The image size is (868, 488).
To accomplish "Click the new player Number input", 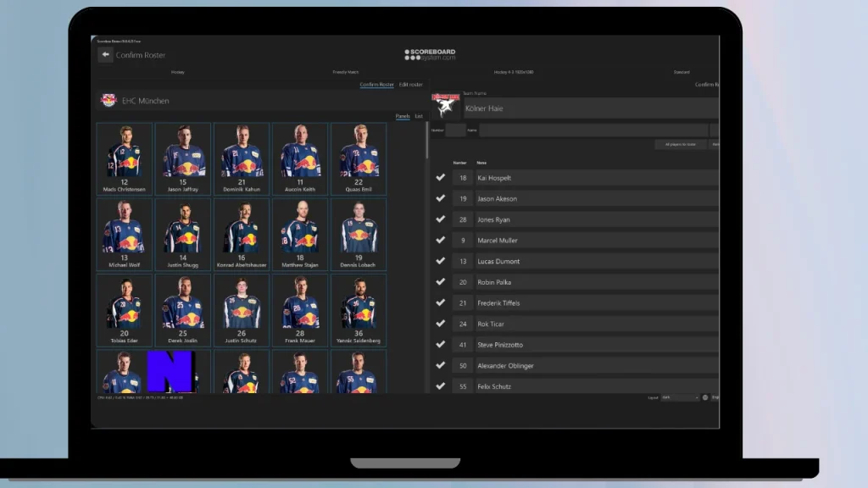I will pos(455,130).
